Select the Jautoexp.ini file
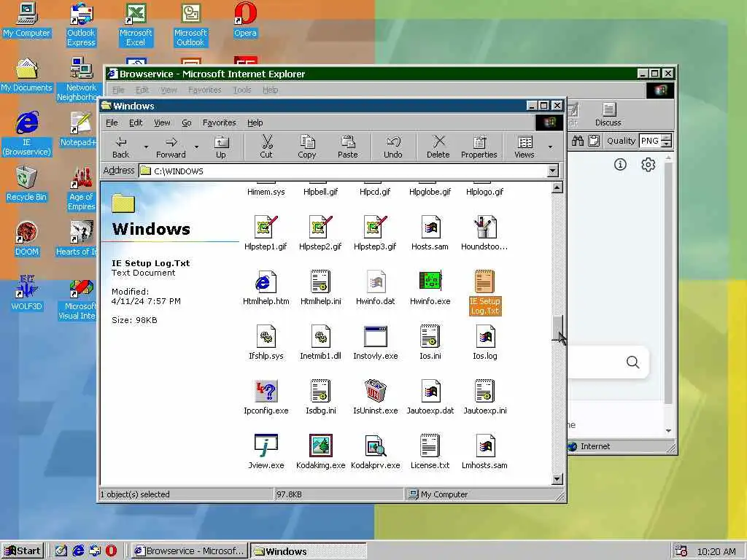The width and height of the screenshot is (747, 560). coord(485,397)
